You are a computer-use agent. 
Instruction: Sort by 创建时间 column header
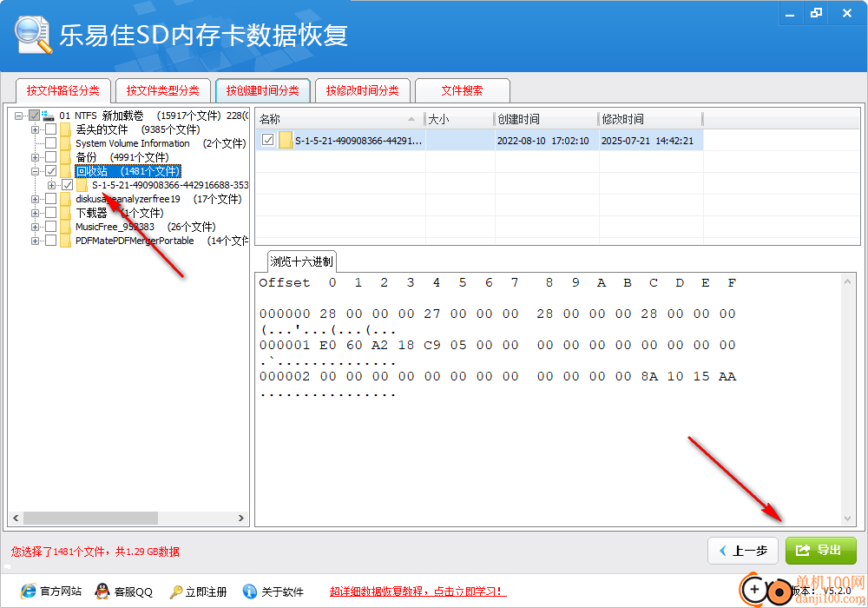(x=546, y=119)
